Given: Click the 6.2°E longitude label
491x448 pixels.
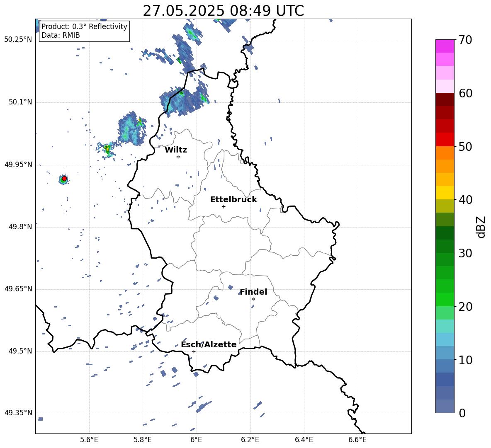Looking at the screenshot, I should [x=250, y=440].
